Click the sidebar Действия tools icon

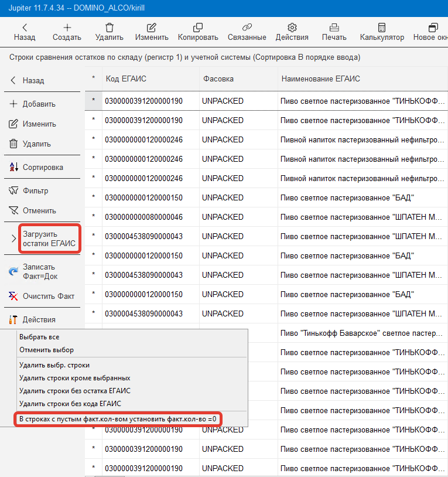click(13, 319)
